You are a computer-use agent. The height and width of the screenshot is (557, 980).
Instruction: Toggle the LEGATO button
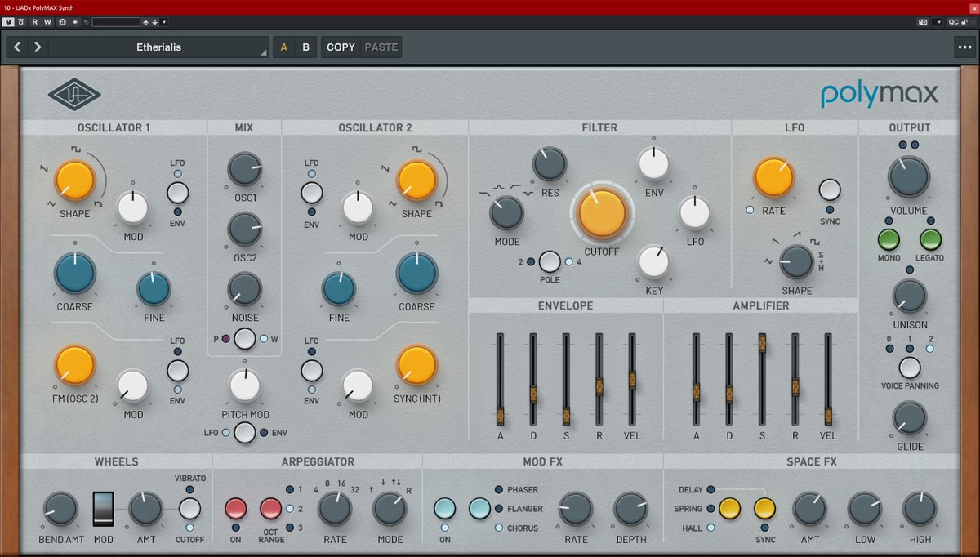point(930,240)
